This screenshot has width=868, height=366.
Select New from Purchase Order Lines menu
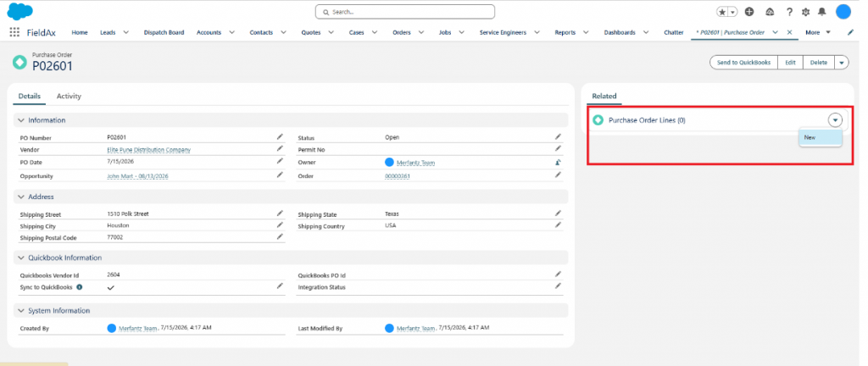click(821, 137)
